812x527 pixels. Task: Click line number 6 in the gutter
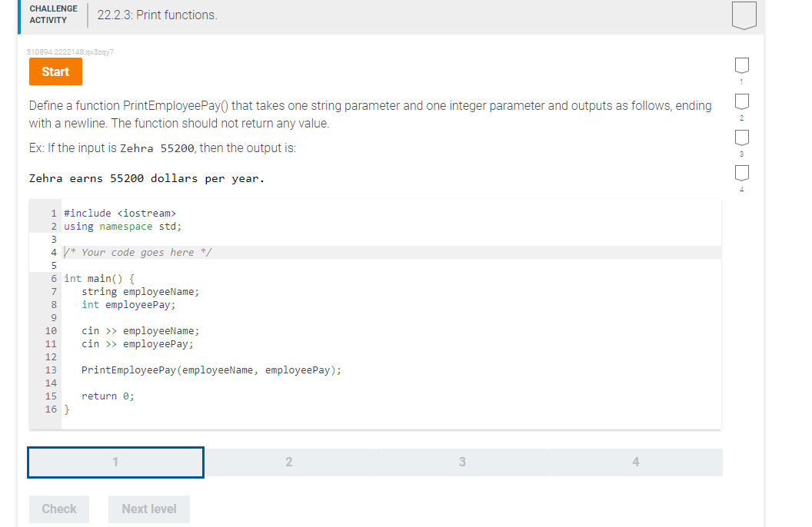pyautogui.click(x=54, y=278)
